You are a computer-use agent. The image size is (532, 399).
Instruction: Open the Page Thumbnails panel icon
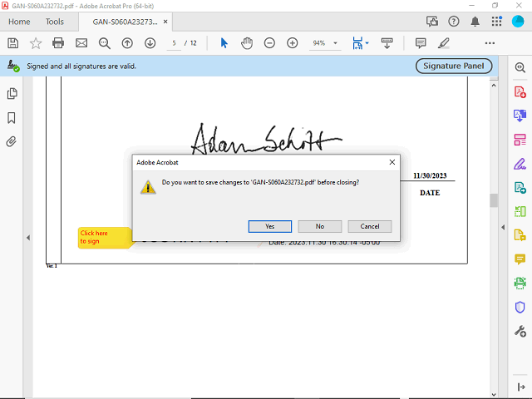coord(12,93)
